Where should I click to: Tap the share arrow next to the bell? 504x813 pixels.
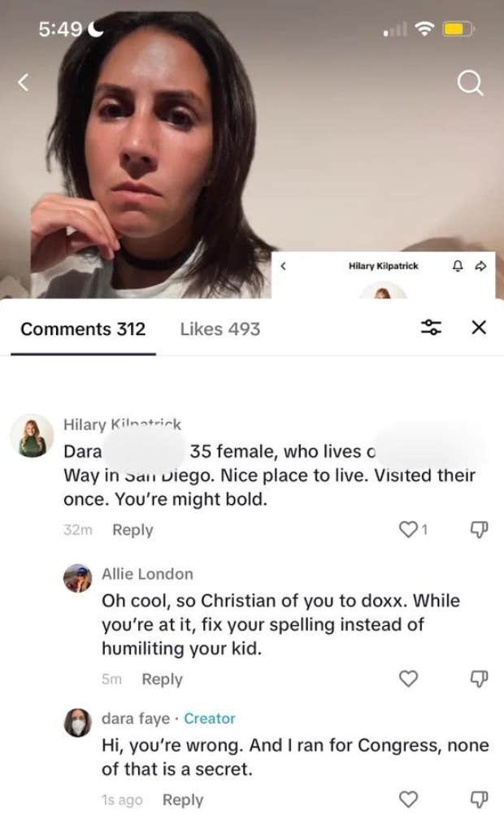pyautogui.click(x=481, y=265)
